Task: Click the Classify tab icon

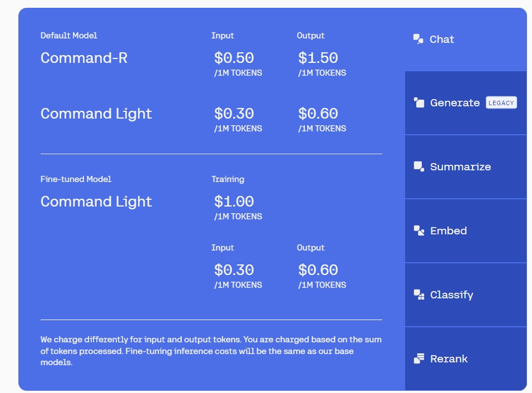Action: (x=419, y=294)
